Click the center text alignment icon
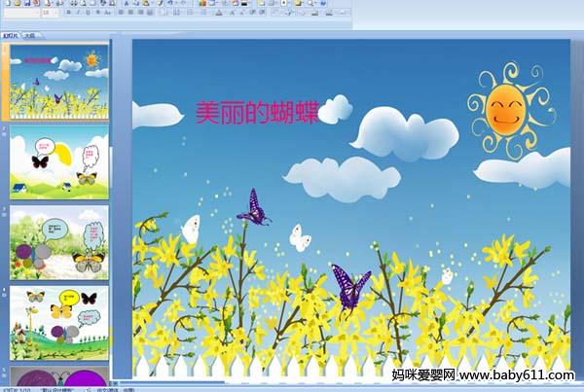Image resolution: width=584 pixels, height=392 pixels. coord(130,14)
